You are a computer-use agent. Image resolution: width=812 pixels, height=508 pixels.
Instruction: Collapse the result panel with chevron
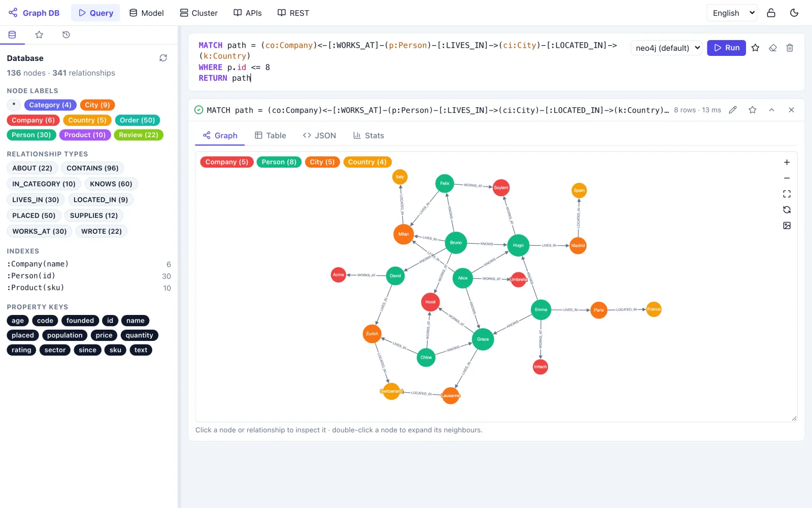(771, 110)
